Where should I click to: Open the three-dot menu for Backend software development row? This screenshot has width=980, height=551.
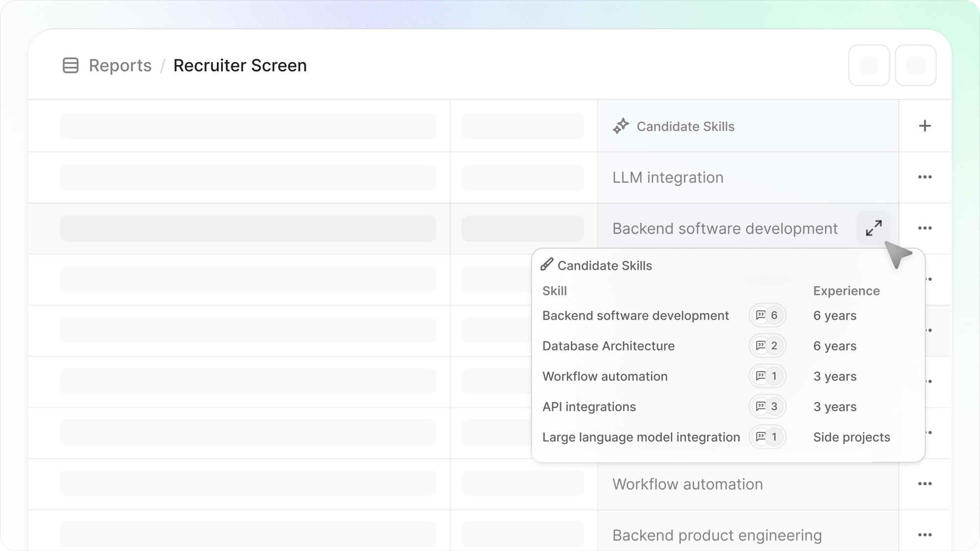click(x=925, y=228)
